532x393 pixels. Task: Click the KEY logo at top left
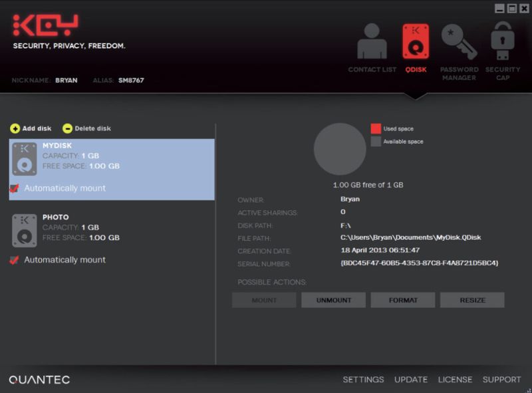coord(45,25)
